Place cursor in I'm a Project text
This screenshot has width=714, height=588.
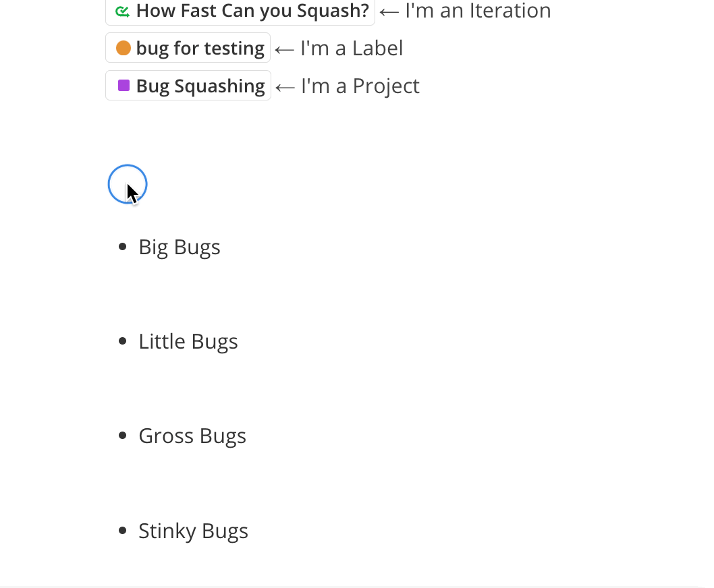tap(360, 86)
